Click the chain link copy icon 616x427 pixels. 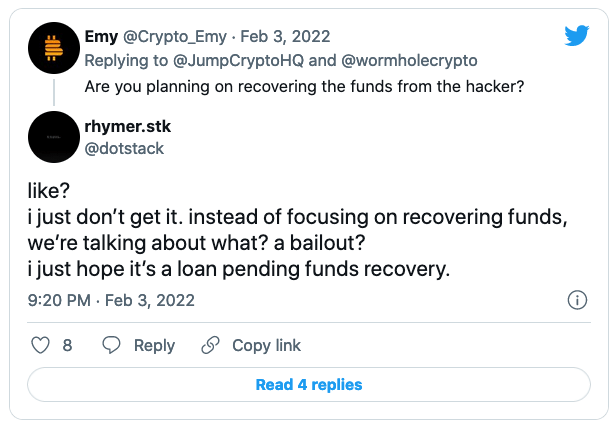(x=210, y=345)
